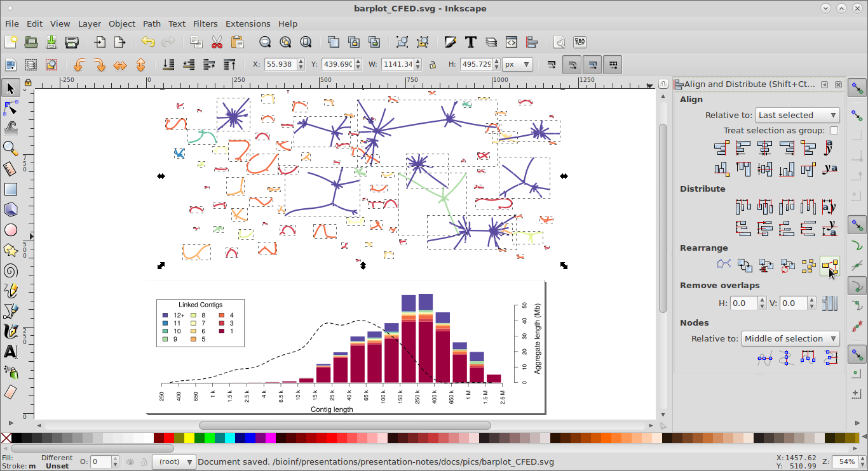Toggle the top snap-bar enable snapping button
This screenshot has width=868, height=471.
click(x=857, y=88)
